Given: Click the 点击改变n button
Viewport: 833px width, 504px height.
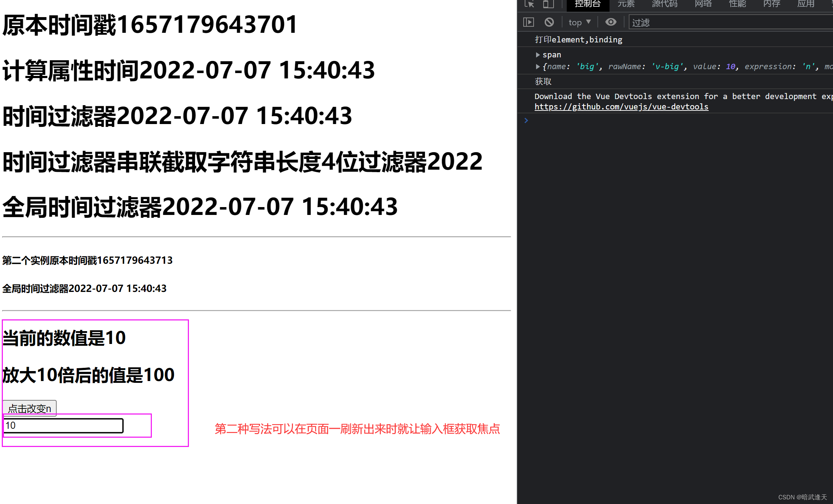Looking at the screenshot, I should [x=30, y=408].
